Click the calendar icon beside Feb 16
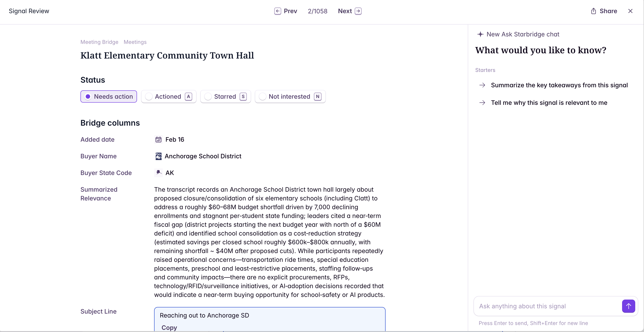Image resolution: width=644 pixels, height=332 pixels. coord(158,140)
